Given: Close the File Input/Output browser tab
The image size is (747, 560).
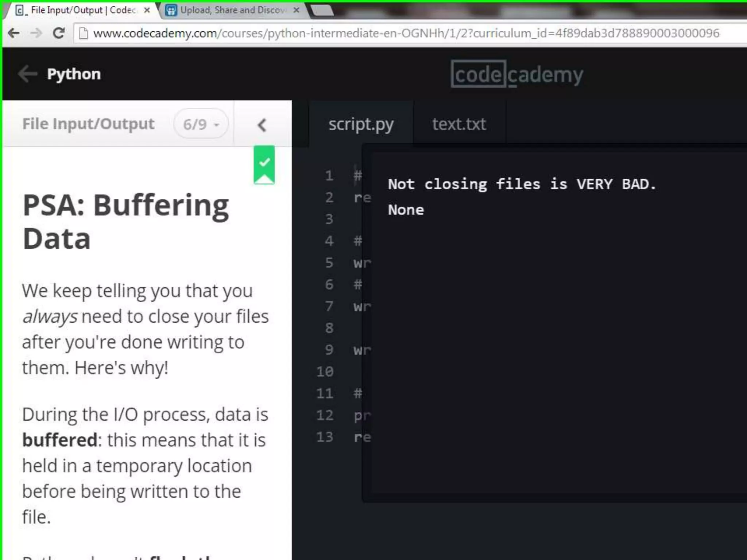Looking at the screenshot, I should (x=147, y=10).
